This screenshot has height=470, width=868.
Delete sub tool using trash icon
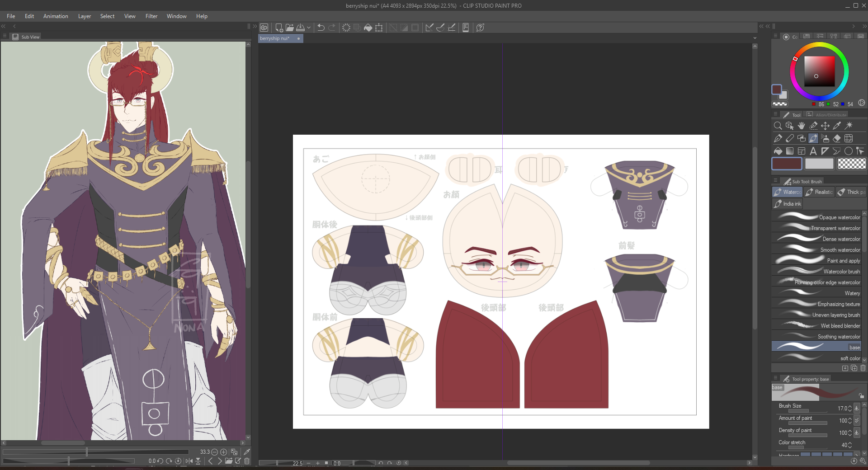pos(863,368)
